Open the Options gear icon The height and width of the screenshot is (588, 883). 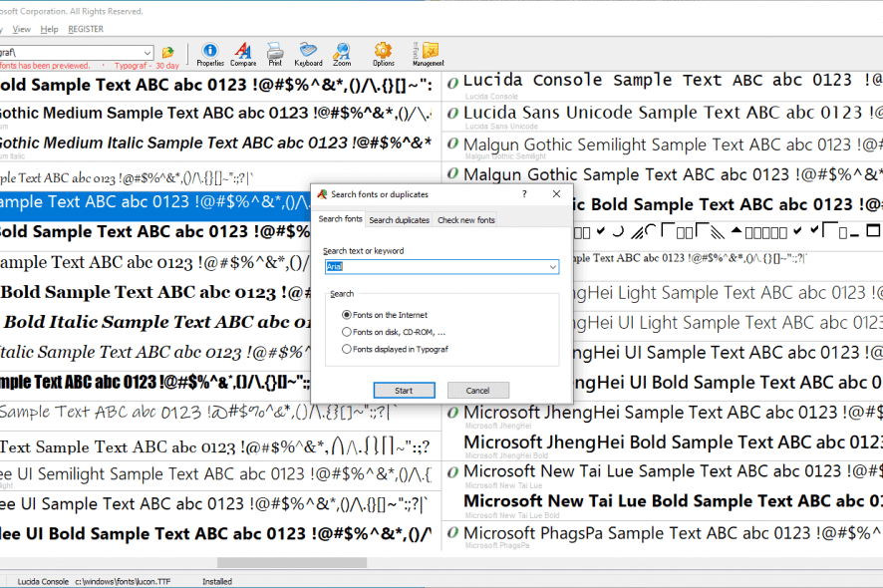383,55
